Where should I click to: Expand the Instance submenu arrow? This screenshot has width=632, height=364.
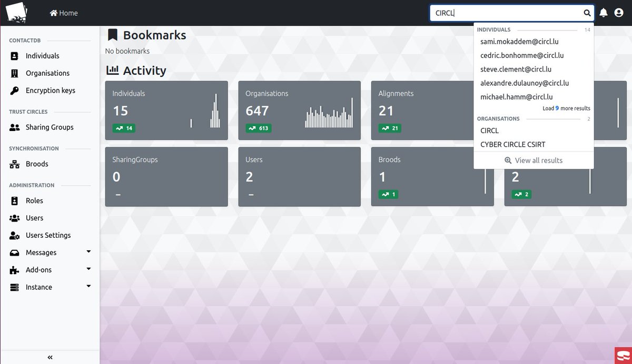88,286
